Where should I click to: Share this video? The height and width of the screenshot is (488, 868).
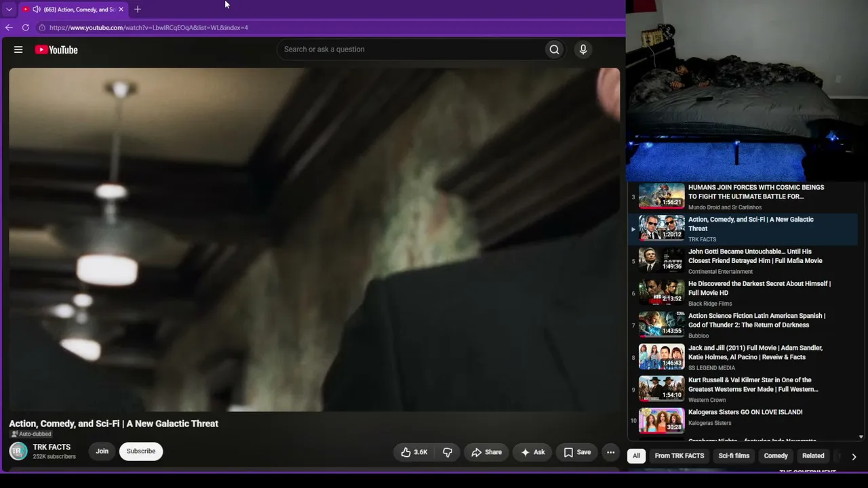click(486, 452)
